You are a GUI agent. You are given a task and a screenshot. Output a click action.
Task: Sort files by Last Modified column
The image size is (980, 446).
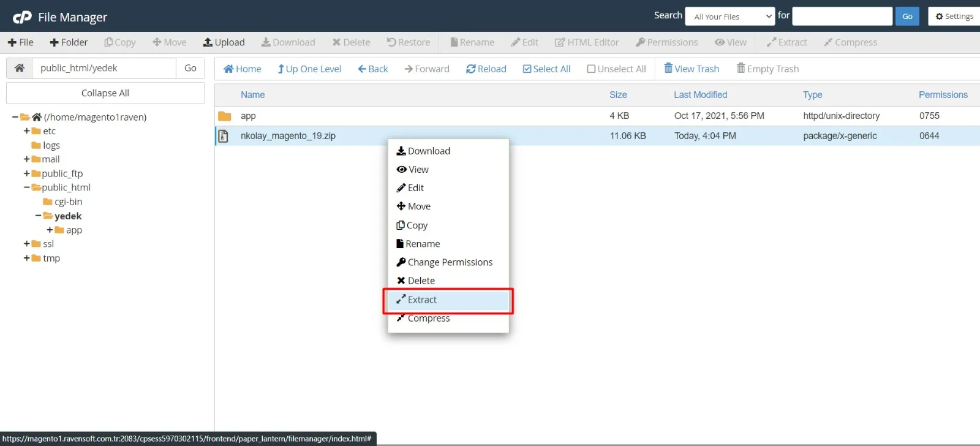click(x=700, y=95)
